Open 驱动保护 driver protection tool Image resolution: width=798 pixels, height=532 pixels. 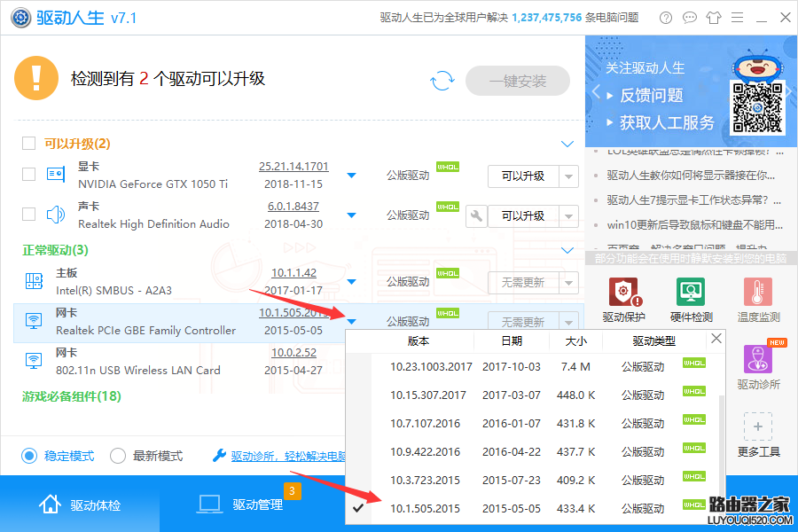coord(624,301)
